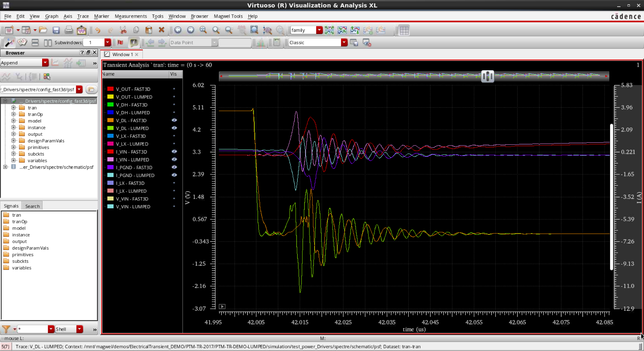
Task: Hide the I_VIN - LUMPED trace
Action: (174, 159)
